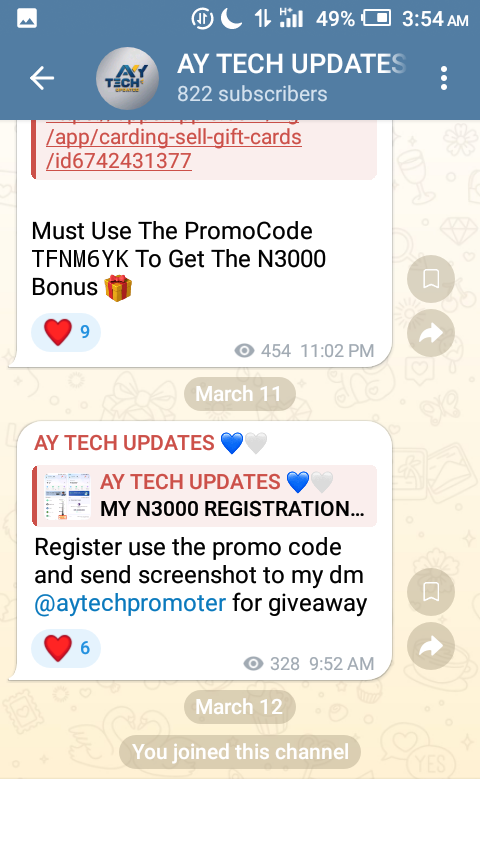
Task: Toggle heart reaction with 9 likes
Action: click(x=66, y=332)
